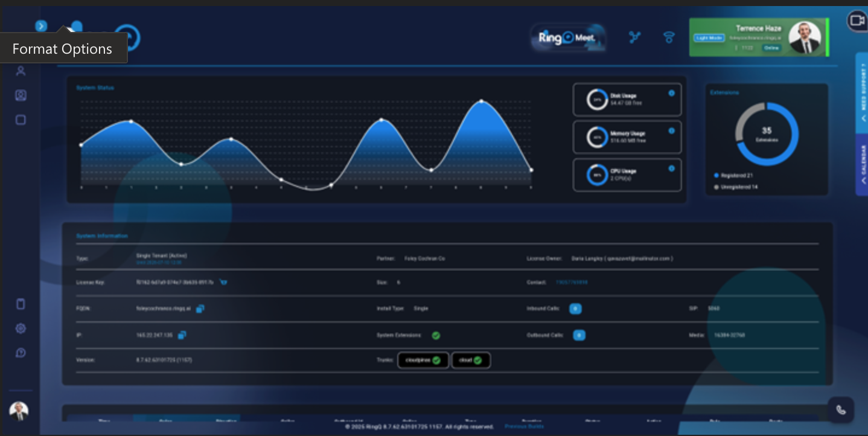This screenshot has width=868, height=436.
Task: Select the contacts icon in the left sidebar
Action: click(20, 71)
